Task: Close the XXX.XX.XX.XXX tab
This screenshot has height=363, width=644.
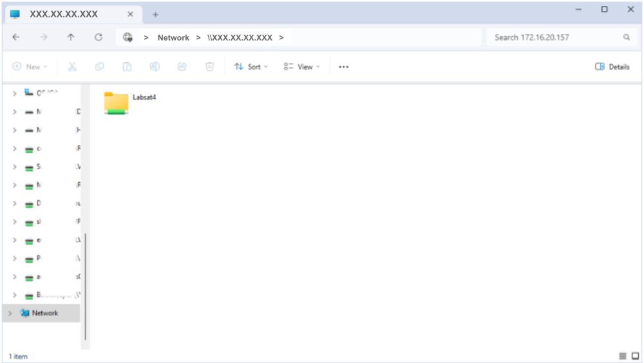Action: [x=130, y=14]
